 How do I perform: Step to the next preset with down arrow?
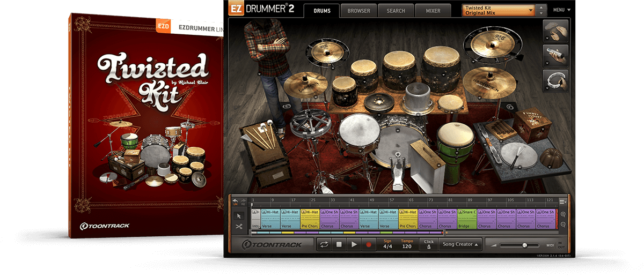click(542, 13)
